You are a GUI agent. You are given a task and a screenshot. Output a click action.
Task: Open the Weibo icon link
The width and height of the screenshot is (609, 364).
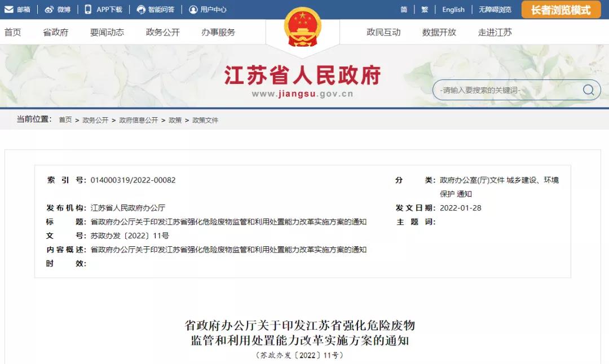49,10
